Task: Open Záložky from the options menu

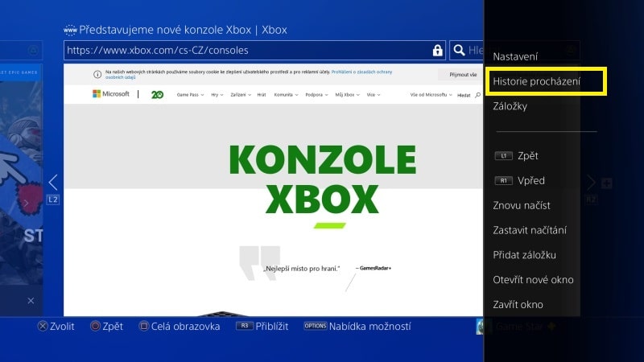Action: click(x=510, y=106)
